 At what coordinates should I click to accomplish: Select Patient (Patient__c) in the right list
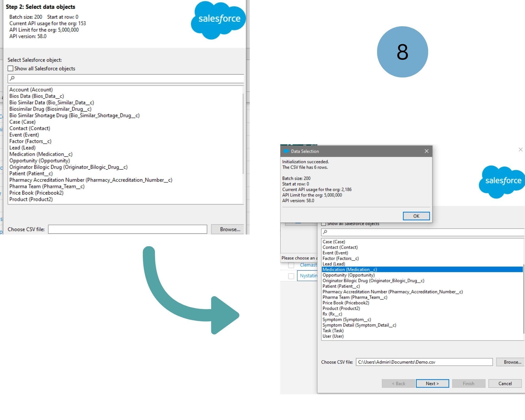pos(341,286)
